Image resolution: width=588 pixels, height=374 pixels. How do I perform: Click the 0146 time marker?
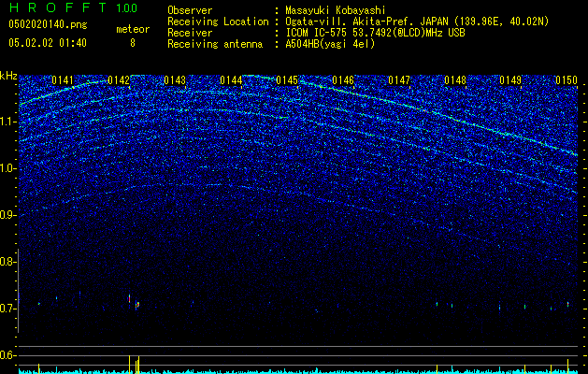pos(343,80)
